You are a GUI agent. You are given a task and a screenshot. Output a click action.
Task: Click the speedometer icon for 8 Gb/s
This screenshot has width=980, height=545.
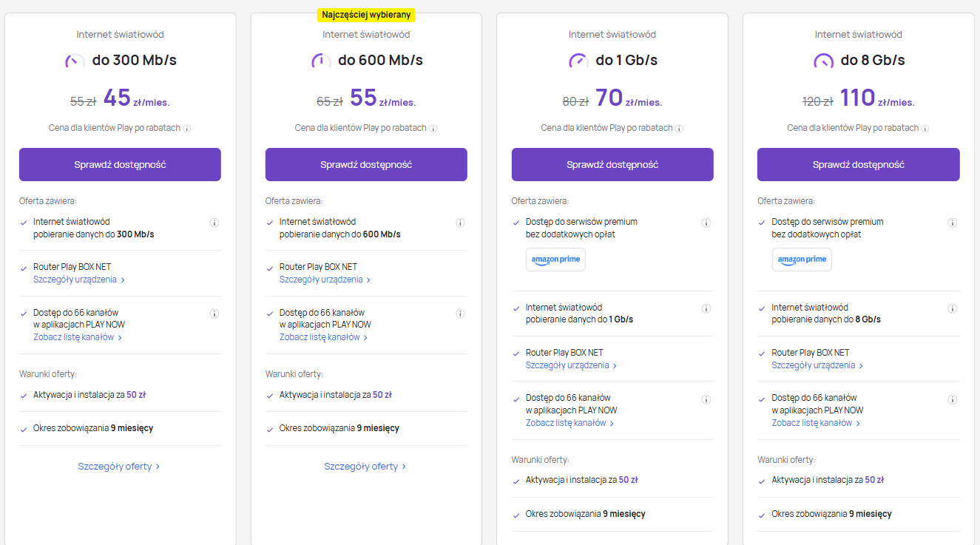point(824,61)
